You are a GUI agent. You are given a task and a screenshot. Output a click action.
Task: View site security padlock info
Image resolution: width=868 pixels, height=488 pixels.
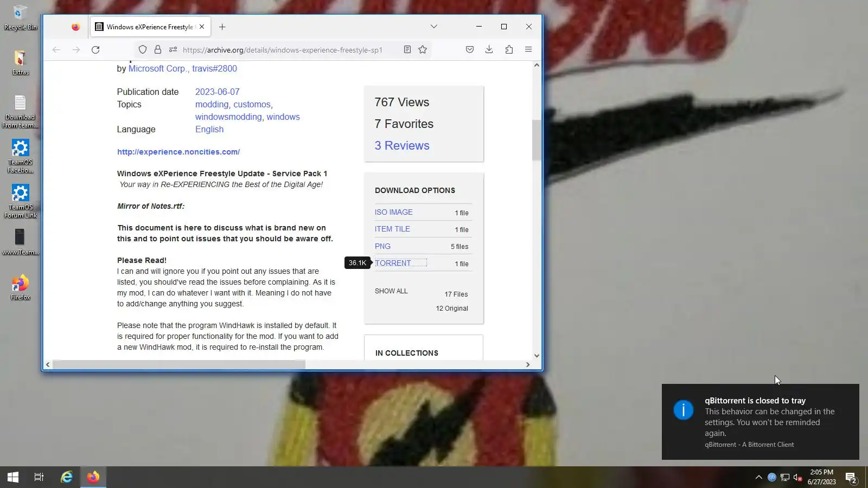pos(158,50)
